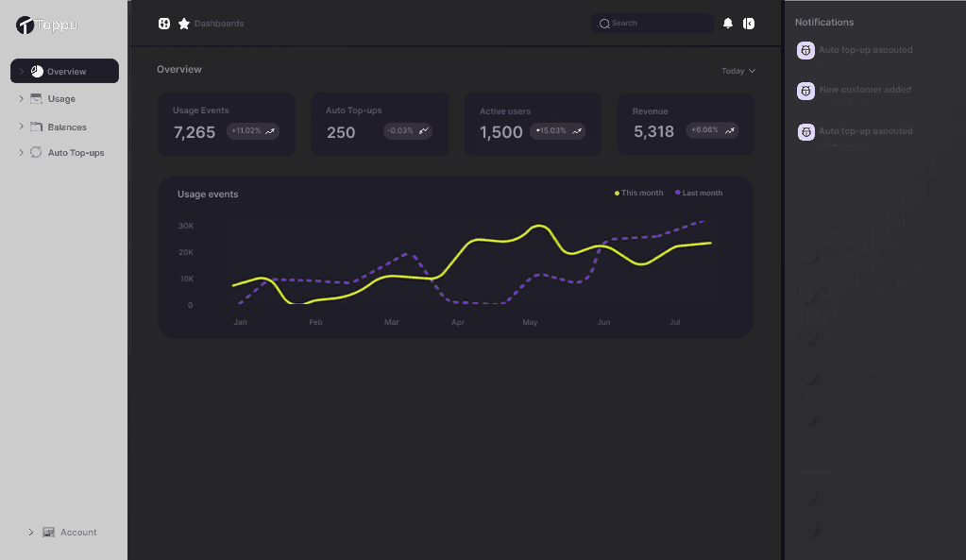Click the Jan axis label
Viewport: 966px width, 560px height.
tap(240, 322)
